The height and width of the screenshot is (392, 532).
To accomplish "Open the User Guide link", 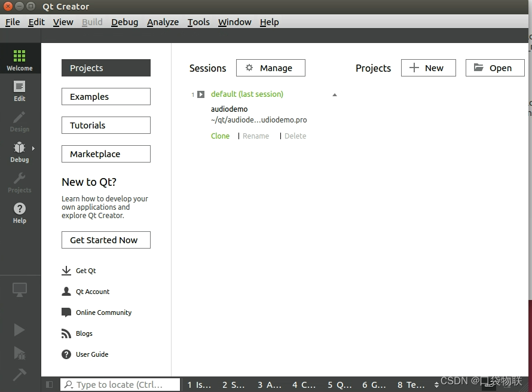I will (92, 354).
